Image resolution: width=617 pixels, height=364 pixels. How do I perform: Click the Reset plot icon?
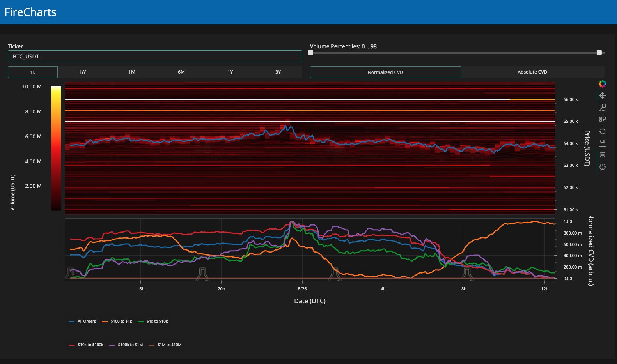pyautogui.click(x=603, y=131)
